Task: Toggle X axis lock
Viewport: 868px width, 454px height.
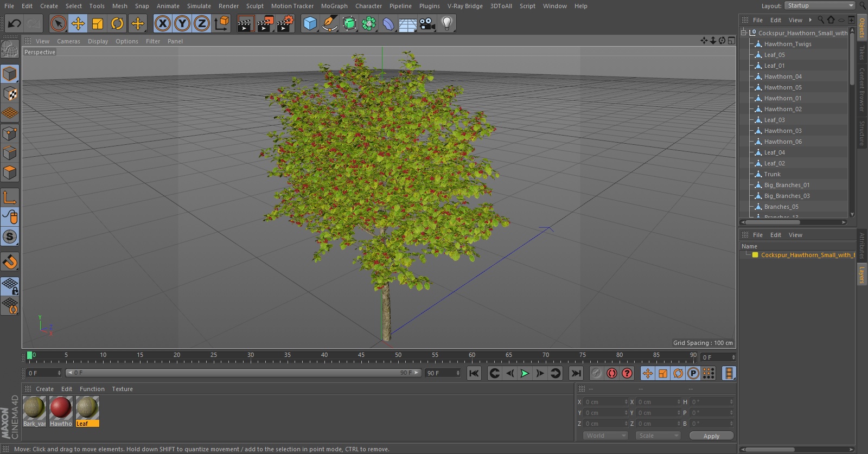Action: click(162, 23)
